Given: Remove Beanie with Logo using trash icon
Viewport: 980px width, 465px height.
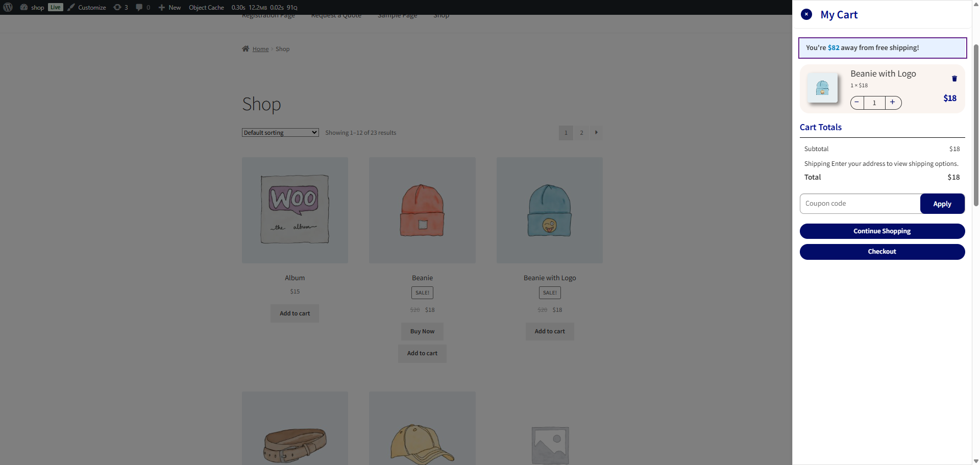Looking at the screenshot, I should coord(954,78).
